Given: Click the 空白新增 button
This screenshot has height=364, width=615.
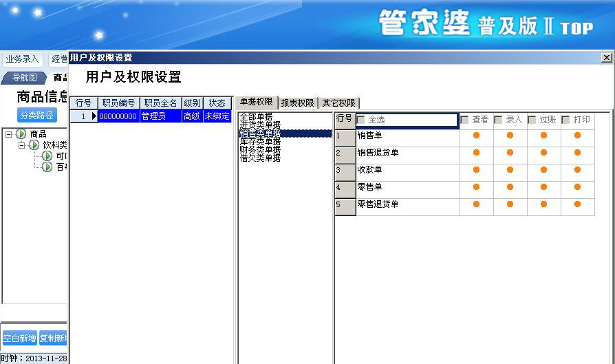Looking at the screenshot, I should [x=20, y=338].
